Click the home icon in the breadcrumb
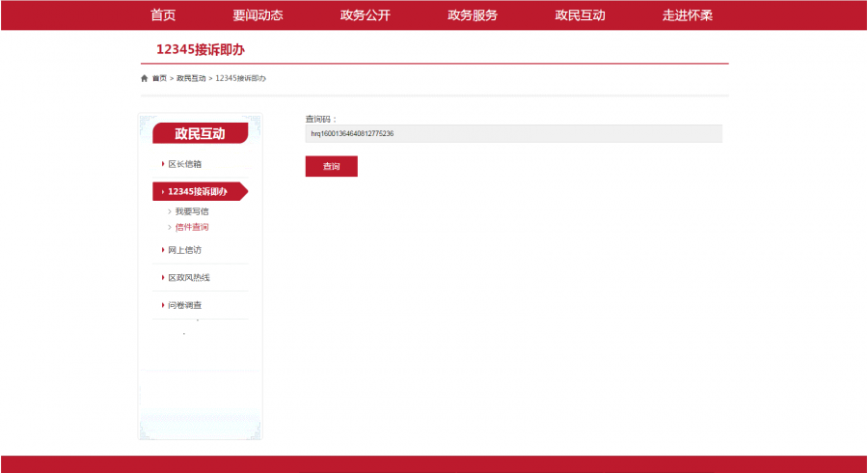The width and height of the screenshot is (868, 473). (x=145, y=78)
